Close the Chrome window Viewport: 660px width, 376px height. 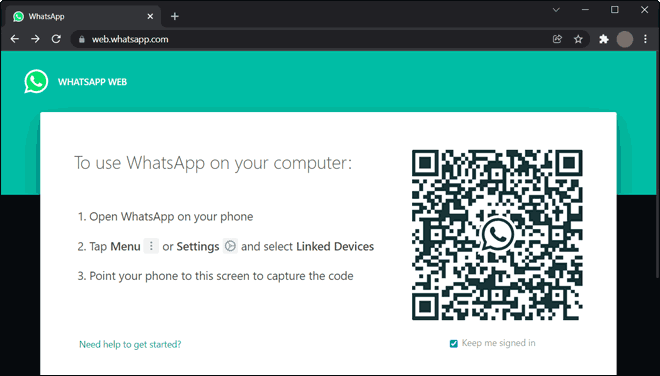tap(644, 10)
